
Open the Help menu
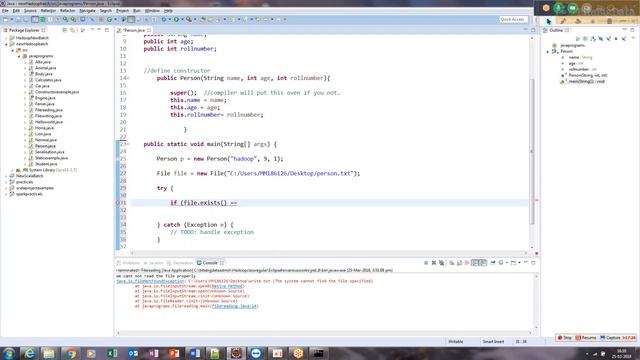pyautogui.click(x=168, y=11)
